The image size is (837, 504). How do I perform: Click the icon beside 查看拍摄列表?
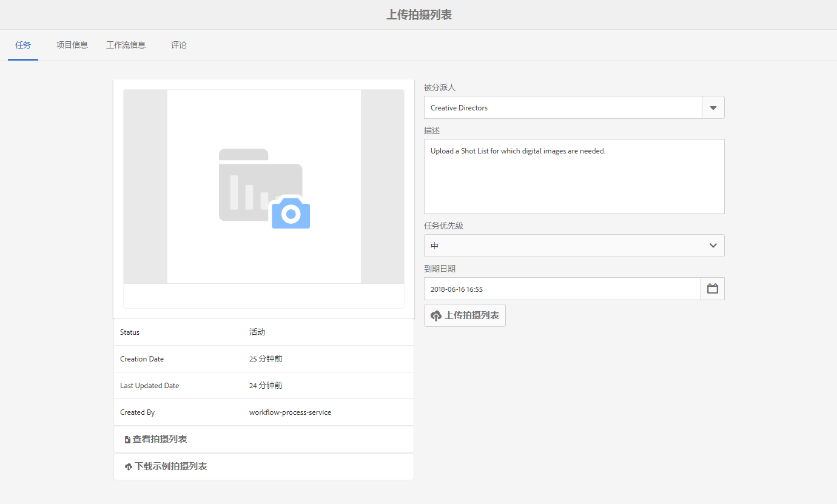[x=127, y=440]
